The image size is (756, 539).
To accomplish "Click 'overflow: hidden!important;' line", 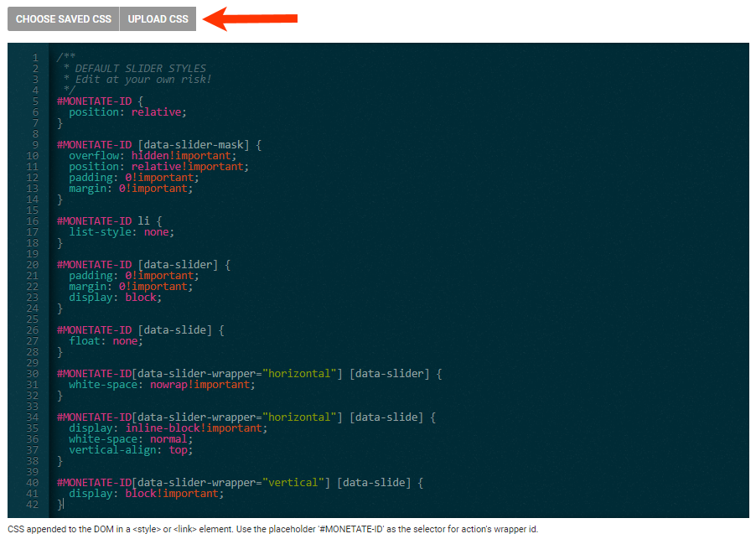I will (x=153, y=156).
